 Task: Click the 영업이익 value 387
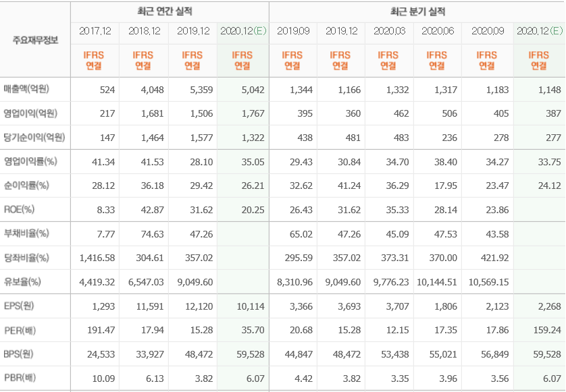click(553, 113)
